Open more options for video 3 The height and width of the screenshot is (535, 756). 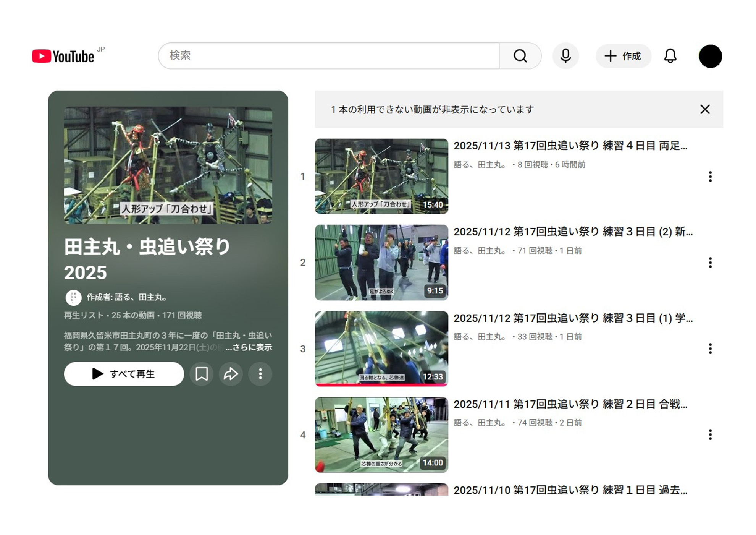point(710,349)
